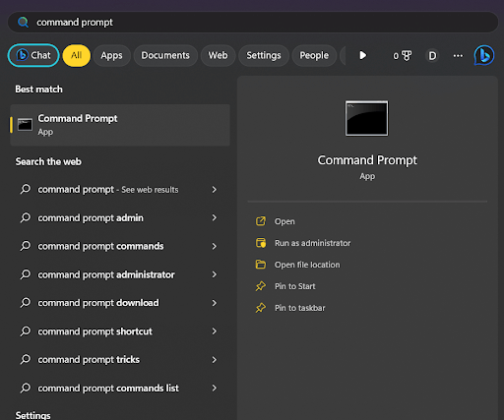Click the pin icon beside Pin to taskbar

coord(261,308)
